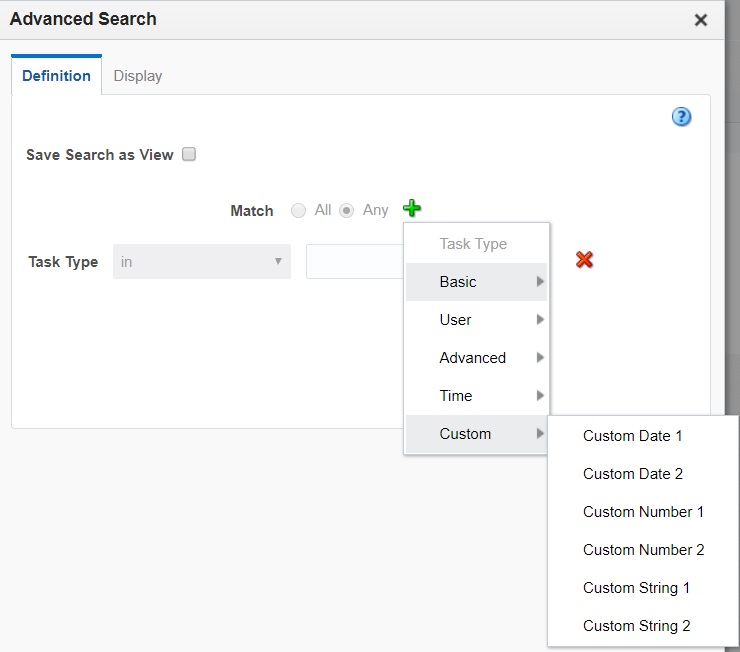
Task: Select Custom Number 2 field
Action: [643, 550]
